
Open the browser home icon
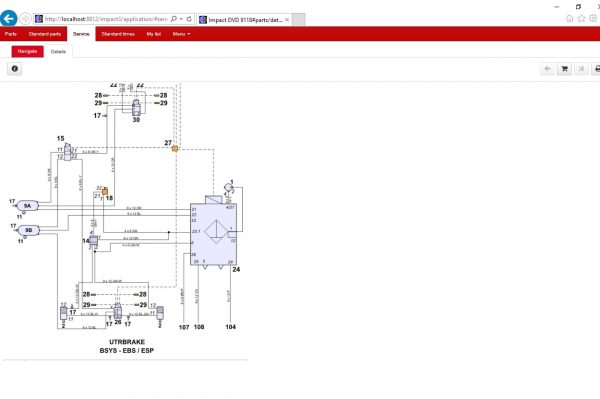[569, 18]
